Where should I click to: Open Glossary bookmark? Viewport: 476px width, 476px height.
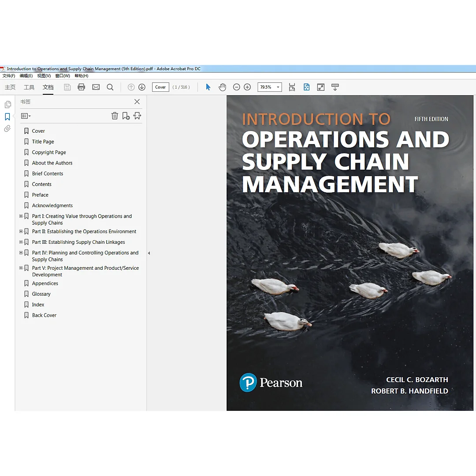pyautogui.click(x=41, y=294)
